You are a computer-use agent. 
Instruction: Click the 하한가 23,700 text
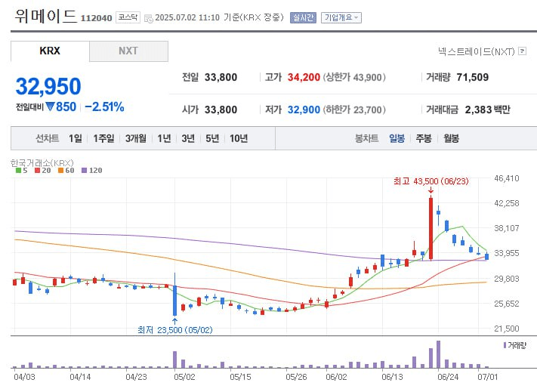(354, 110)
